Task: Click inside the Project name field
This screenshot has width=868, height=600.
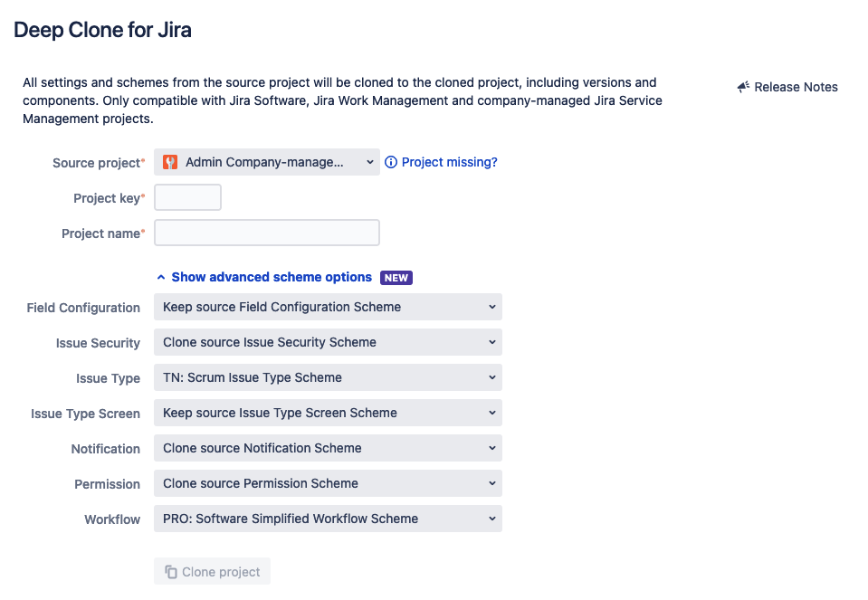Action: coord(266,232)
